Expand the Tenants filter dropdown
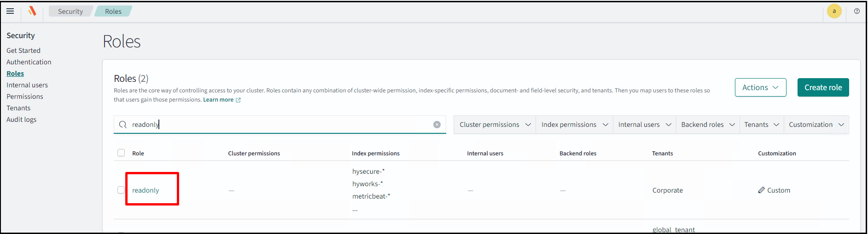The image size is (868, 234). (x=761, y=125)
